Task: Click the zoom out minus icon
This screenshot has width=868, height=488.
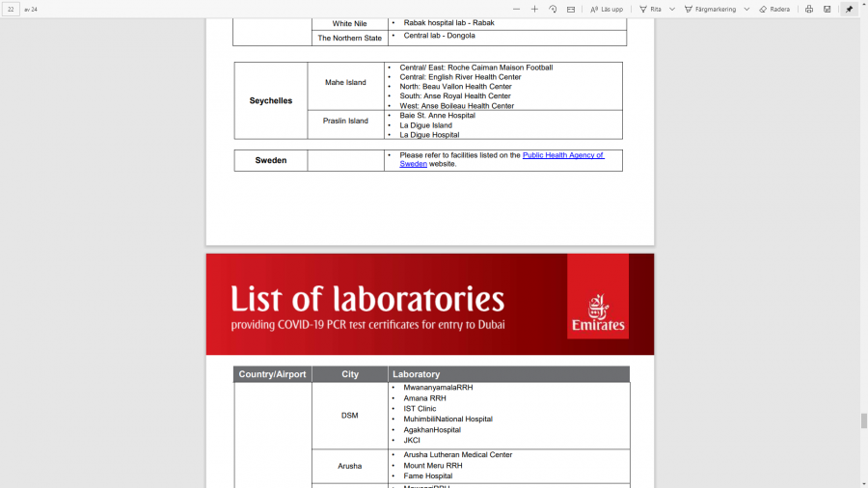Action: click(517, 9)
